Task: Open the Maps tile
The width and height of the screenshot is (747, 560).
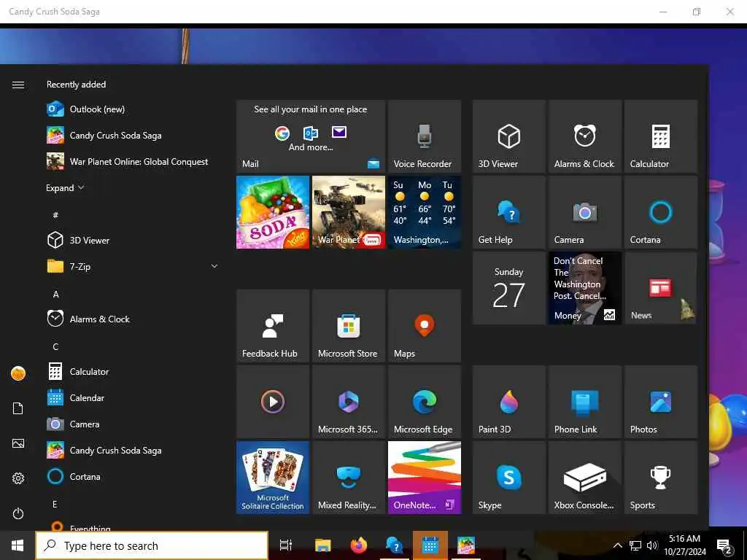Action: pos(425,326)
